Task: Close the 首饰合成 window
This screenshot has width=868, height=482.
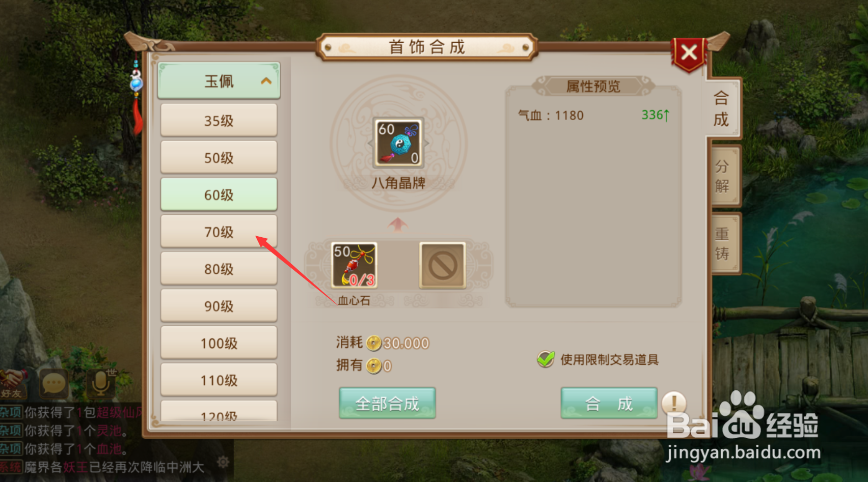Action: pos(689,53)
